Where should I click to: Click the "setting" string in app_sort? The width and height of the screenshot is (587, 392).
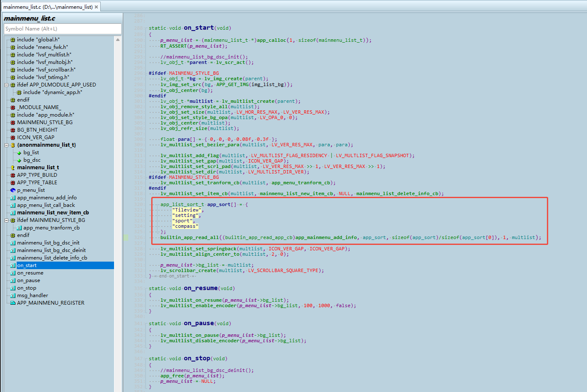pos(185,215)
